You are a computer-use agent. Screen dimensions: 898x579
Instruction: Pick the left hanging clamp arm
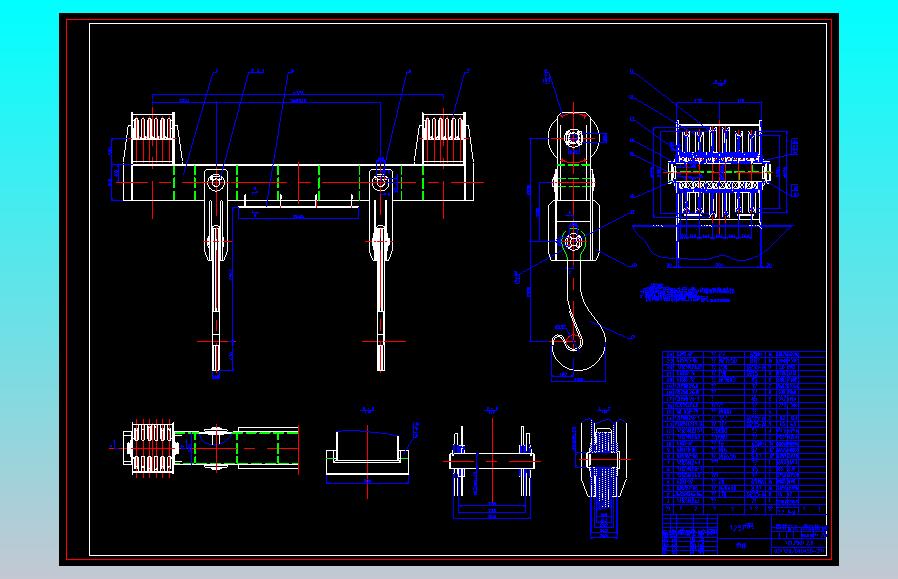216,269
